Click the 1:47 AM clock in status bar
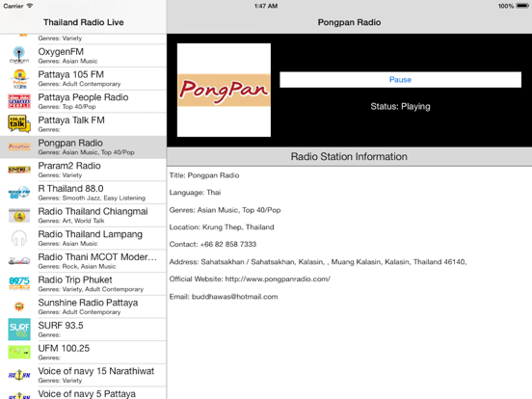This screenshot has height=399, width=532. click(x=266, y=6)
